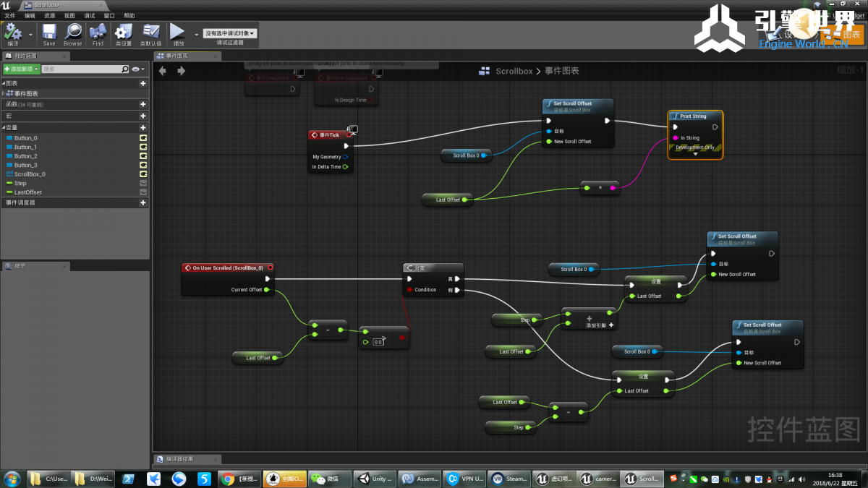The image size is (868, 488).
Task: Click the Condition pin on the branch node
Action: pyautogui.click(x=409, y=289)
